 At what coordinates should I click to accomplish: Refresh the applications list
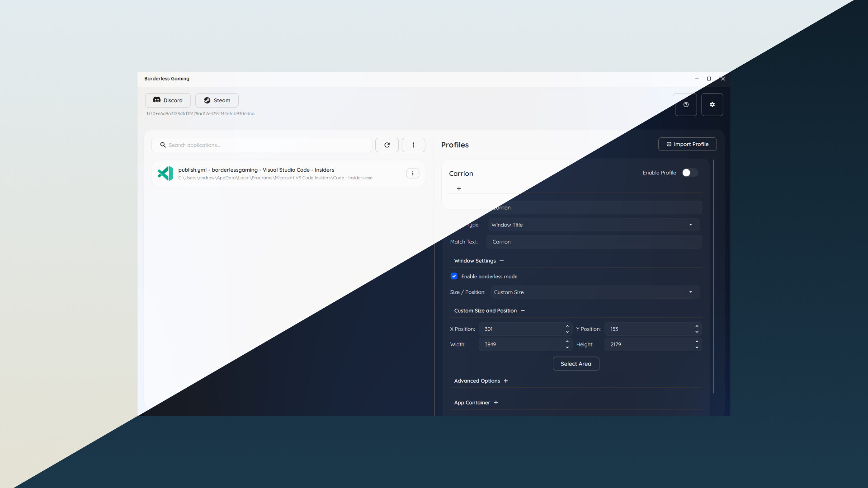387,145
